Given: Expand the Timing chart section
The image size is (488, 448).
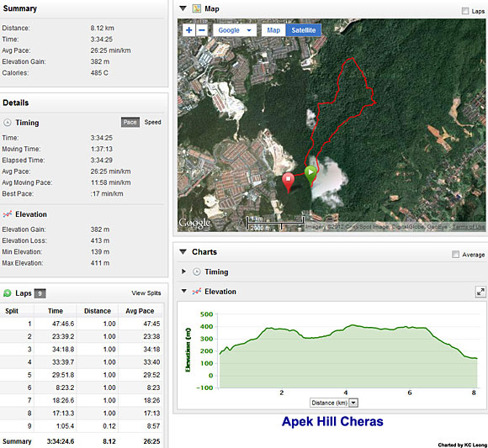Looking at the screenshot, I should 183,271.
